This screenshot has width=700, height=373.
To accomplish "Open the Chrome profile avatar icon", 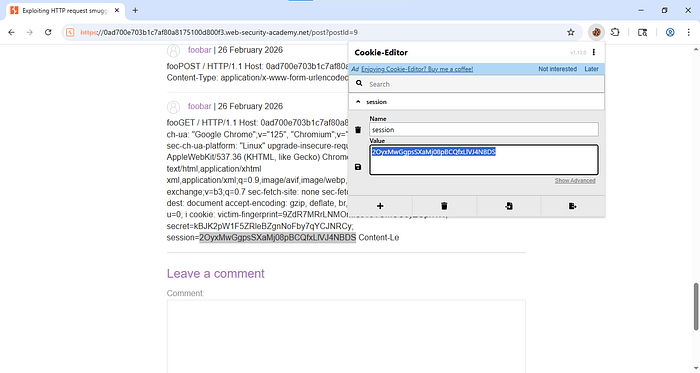I will click(x=670, y=32).
